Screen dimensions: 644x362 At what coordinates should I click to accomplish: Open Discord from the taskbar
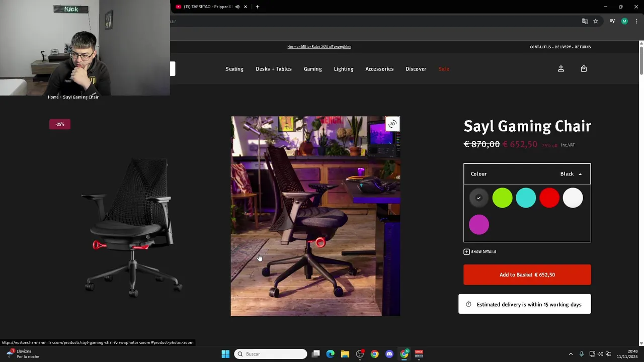pos(389,354)
